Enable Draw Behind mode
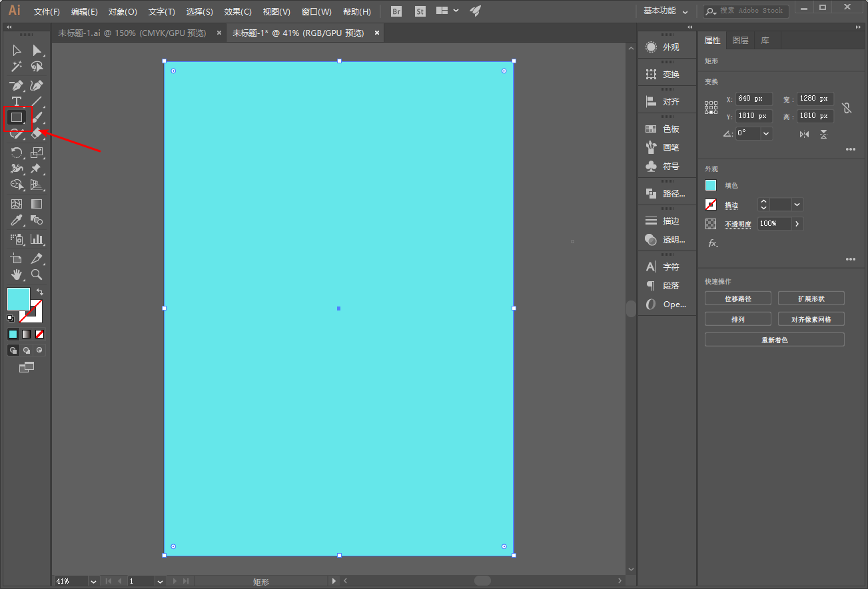868x589 pixels. point(27,350)
